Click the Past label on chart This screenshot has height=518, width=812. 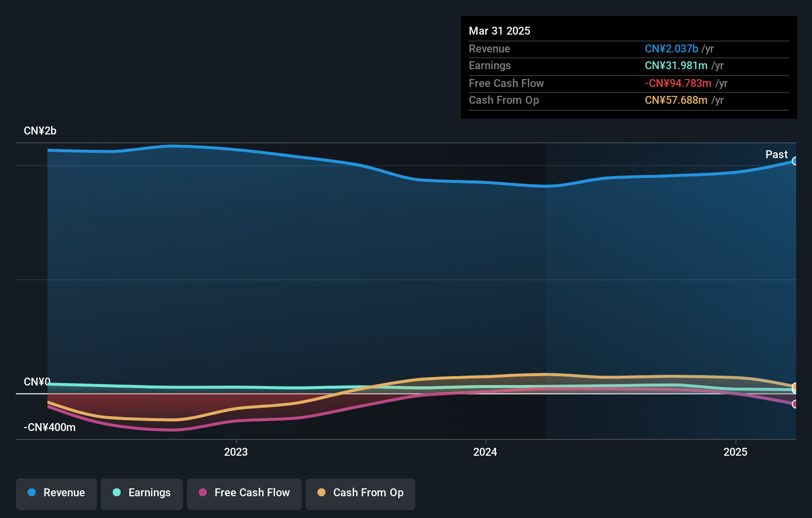pyautogui.click(x=776, y=154)
